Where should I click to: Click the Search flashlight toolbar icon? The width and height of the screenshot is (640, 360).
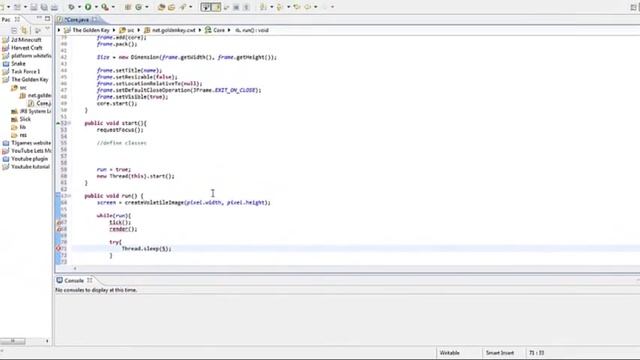(183, 7)
